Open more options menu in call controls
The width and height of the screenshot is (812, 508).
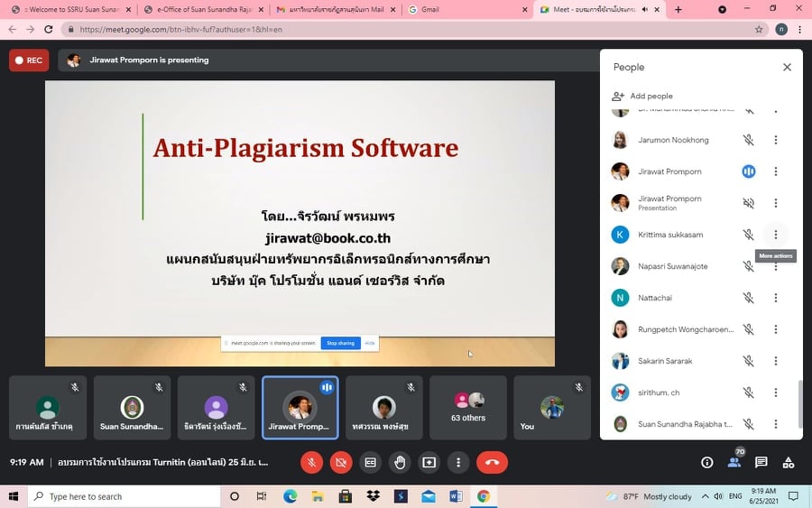[x=459, y=462]
